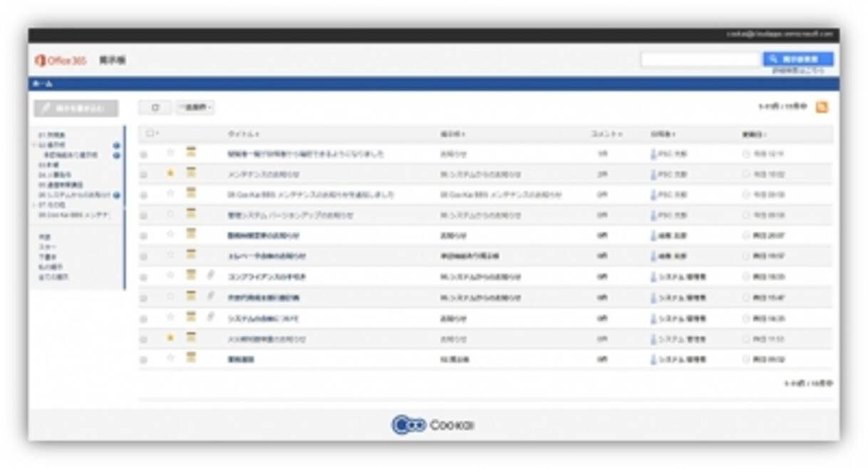The height and width of the screenshot is (469, 868).
Task: Click the blue search button
Action: coord(797,59)
